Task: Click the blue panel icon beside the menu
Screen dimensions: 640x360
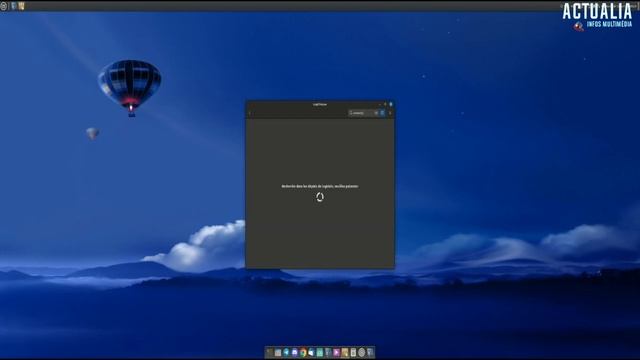Action: 13,6
